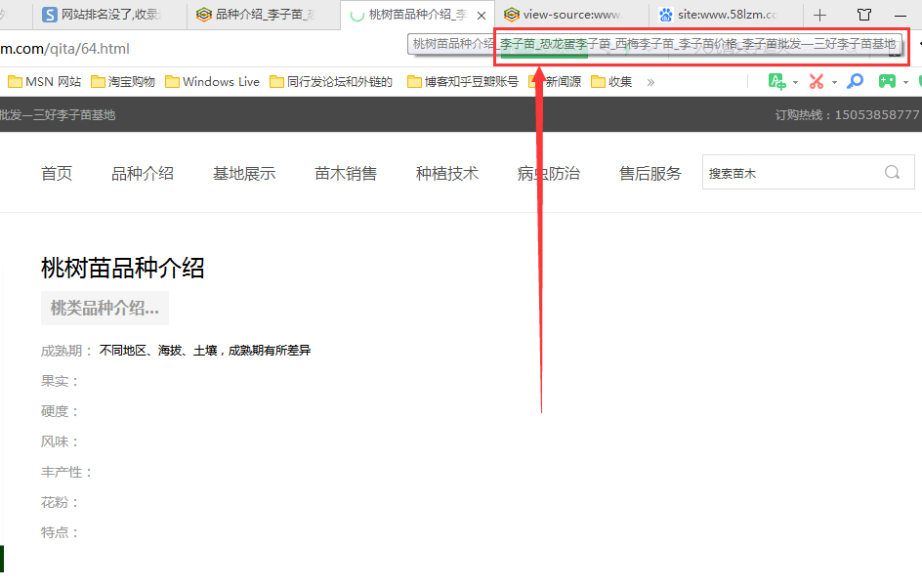Open the 首页 homepage link
Viewport: 922px width, 588px height.
56,172
